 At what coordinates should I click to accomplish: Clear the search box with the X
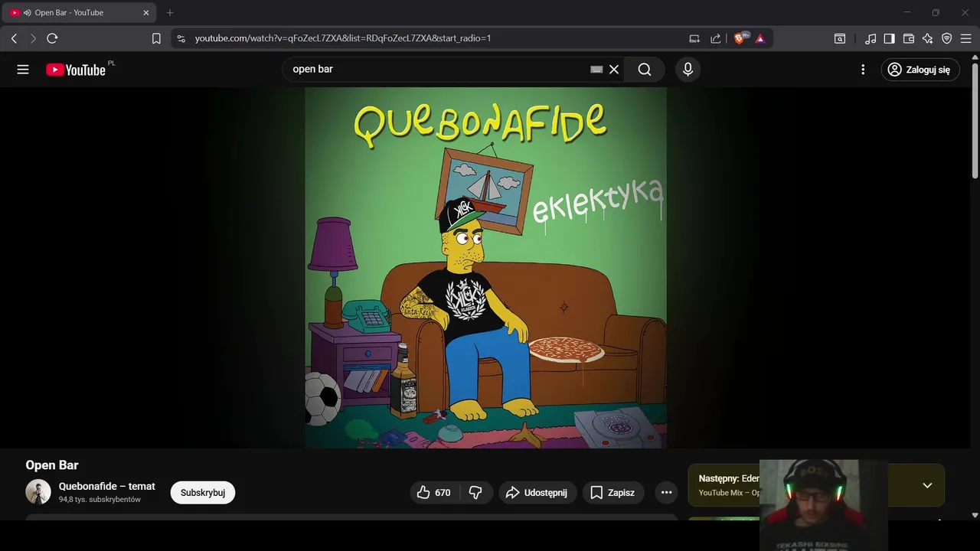(x=614, y=70)
